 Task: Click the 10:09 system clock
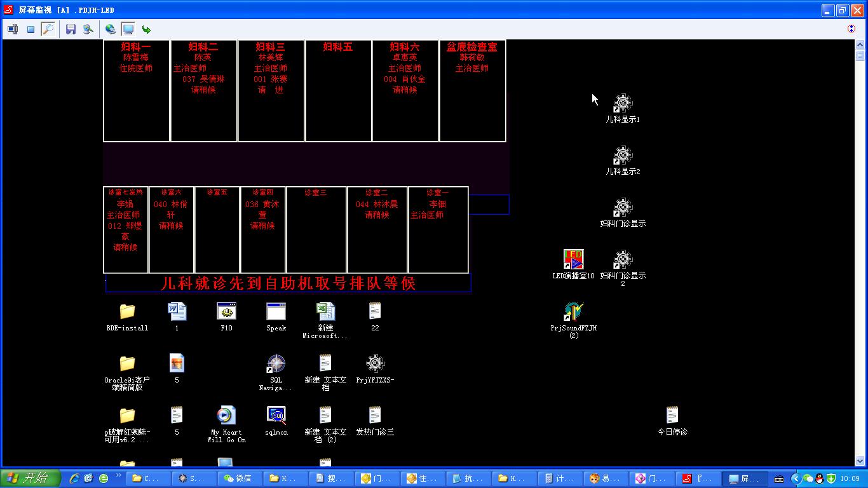pos(850,478)
